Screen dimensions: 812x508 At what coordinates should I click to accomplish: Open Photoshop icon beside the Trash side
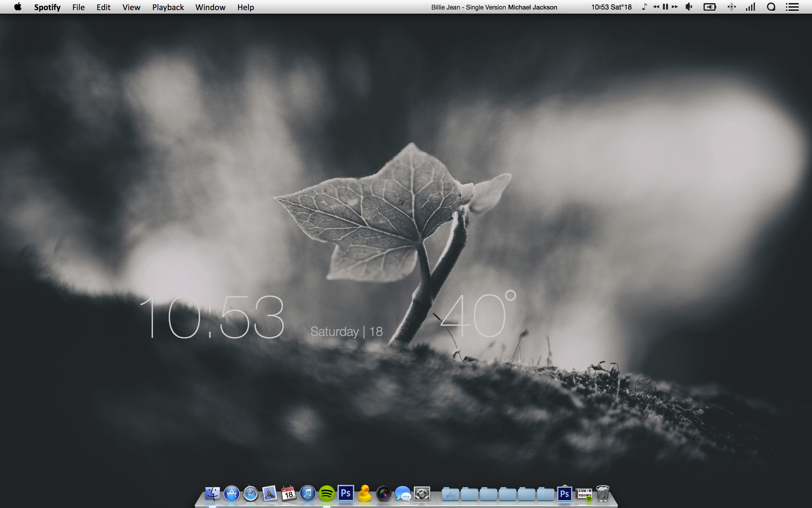click(565, 494)
